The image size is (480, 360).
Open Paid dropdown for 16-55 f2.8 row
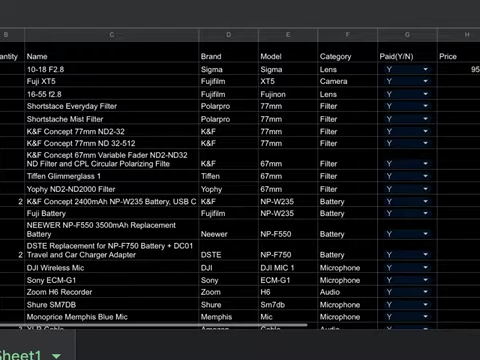coord(425,94)
